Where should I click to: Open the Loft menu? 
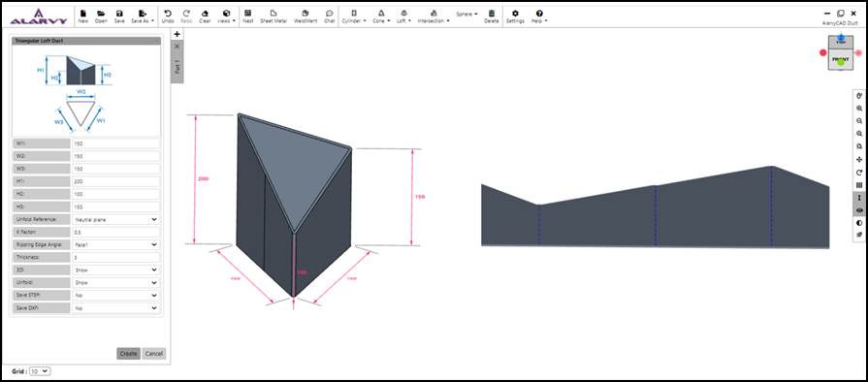pyautogui.click(x=403, y=16)
